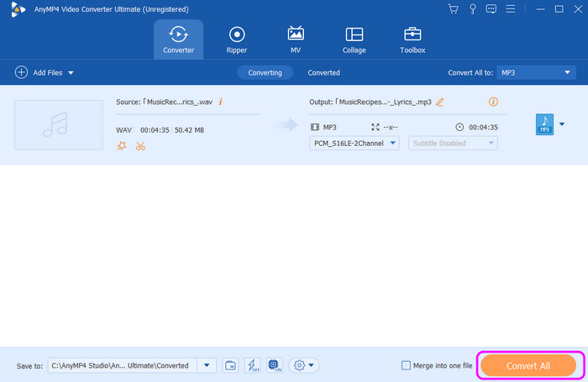
Task: Click the film MP3 format icon
Action: [x=315, y=127]
